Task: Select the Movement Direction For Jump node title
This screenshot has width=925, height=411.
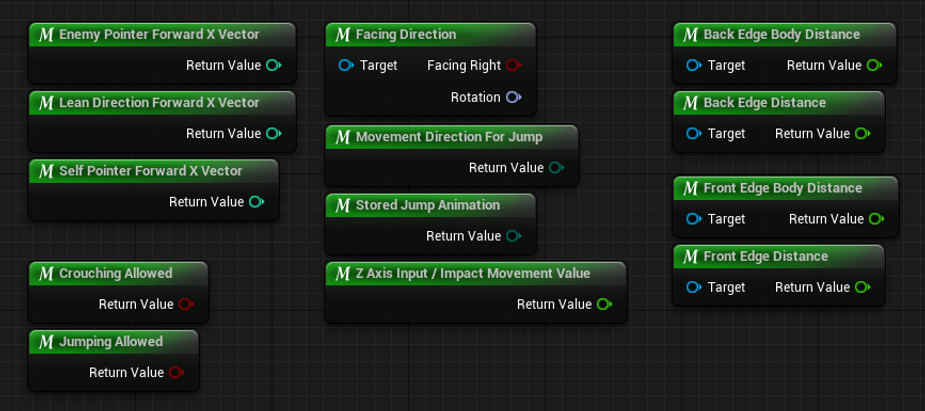Action: point(449,137)
